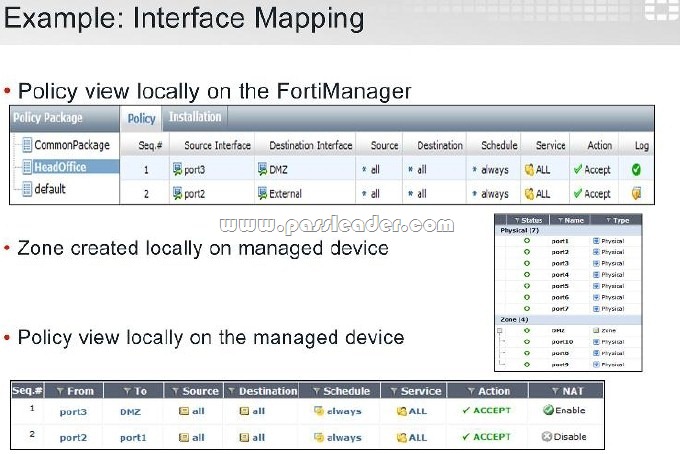Click the CommonPackage document icon
The width and height of the screenshot is (680, 454).
point(27,145)
